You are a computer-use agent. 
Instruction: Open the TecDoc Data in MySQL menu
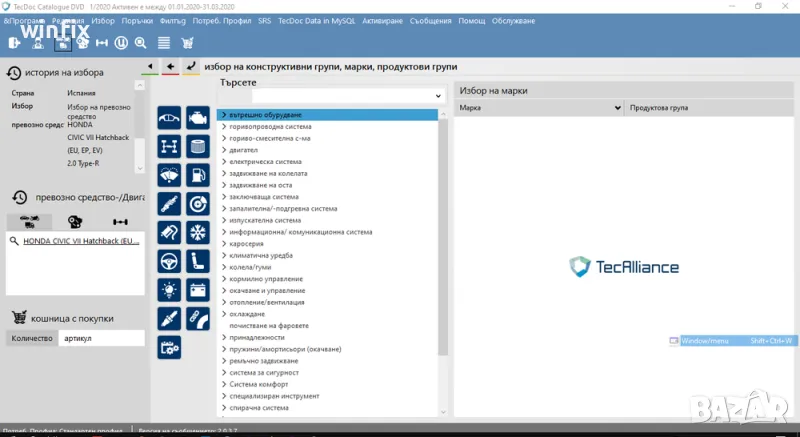coord(316,21)
